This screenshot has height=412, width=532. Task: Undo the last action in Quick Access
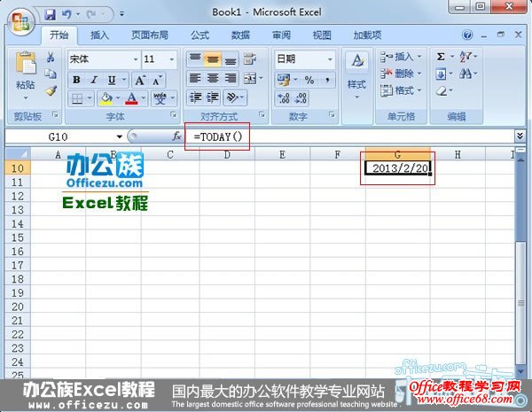tap(66, 14)
